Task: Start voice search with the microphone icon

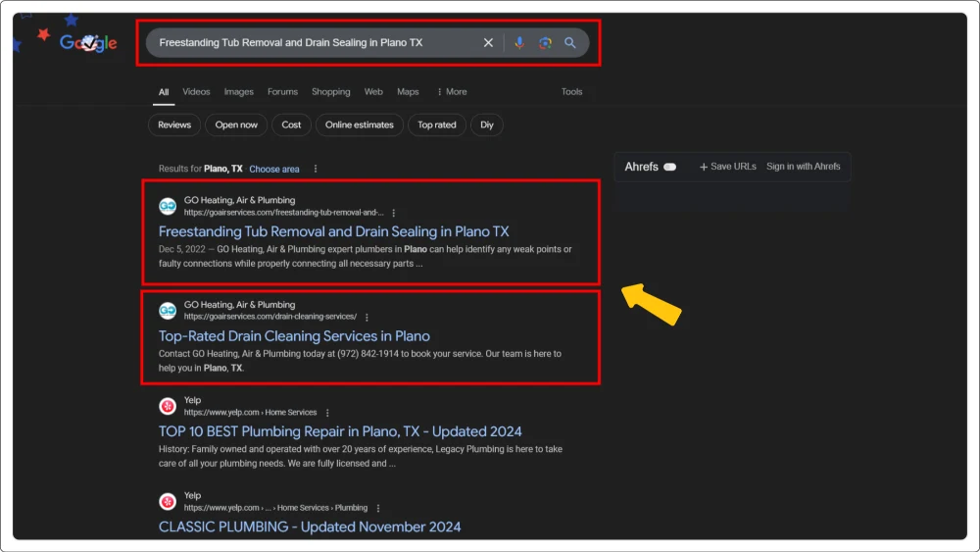Action: click(x=519, y=42)
